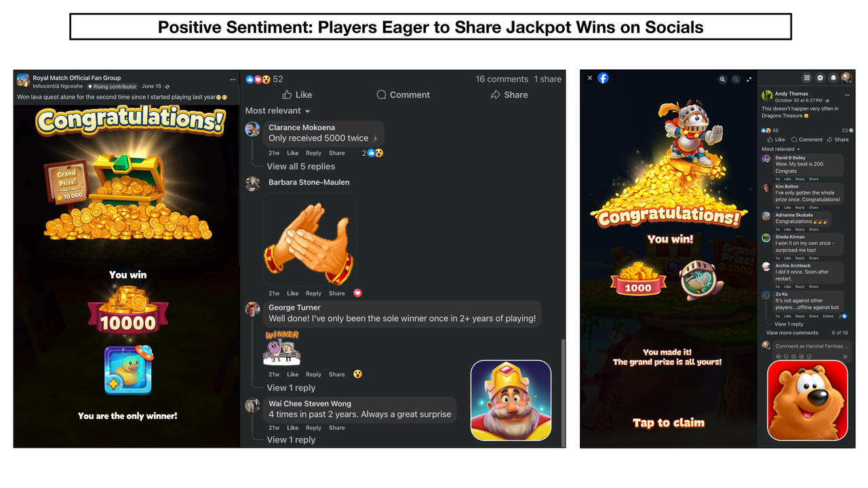Click View more comments on Andy Thomas's post
This screenshot has width=868, height=488.
coord(792,333)
